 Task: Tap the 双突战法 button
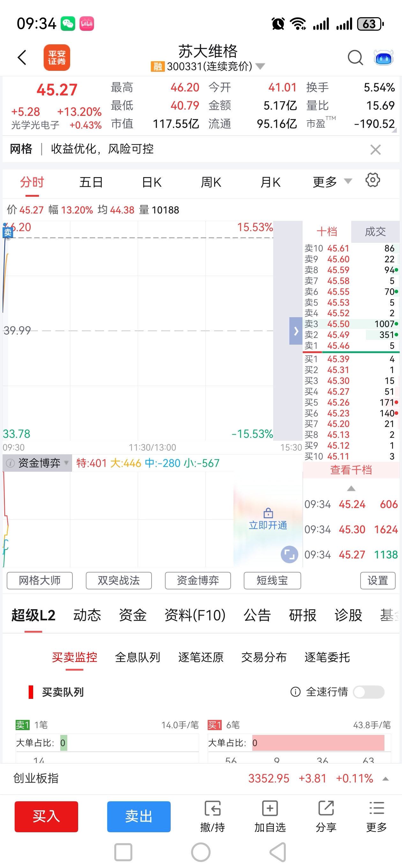pos(119,580)
